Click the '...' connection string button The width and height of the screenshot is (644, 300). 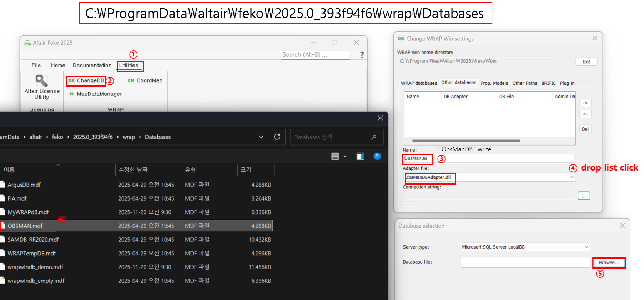point(584,196)
